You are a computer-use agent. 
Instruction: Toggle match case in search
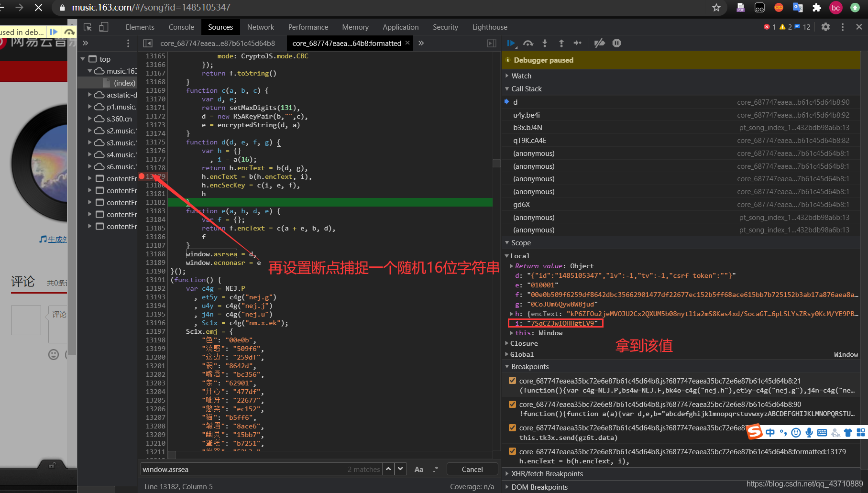tap(419, 470)
